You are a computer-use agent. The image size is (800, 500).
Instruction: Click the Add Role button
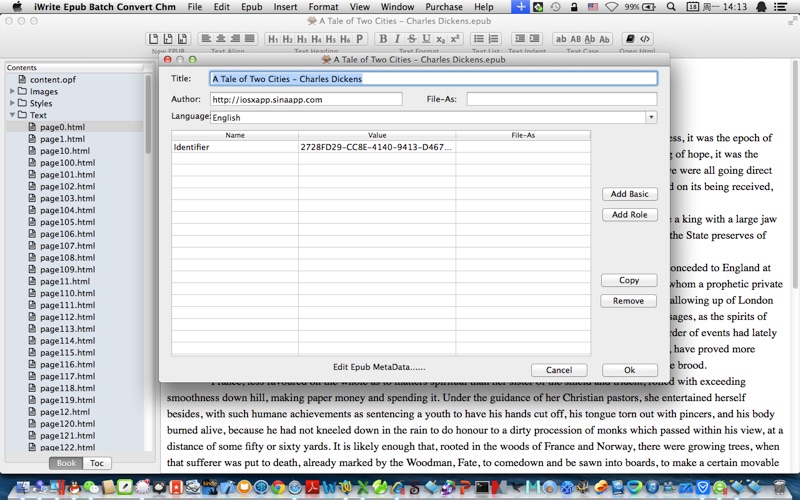pos(630,215)
